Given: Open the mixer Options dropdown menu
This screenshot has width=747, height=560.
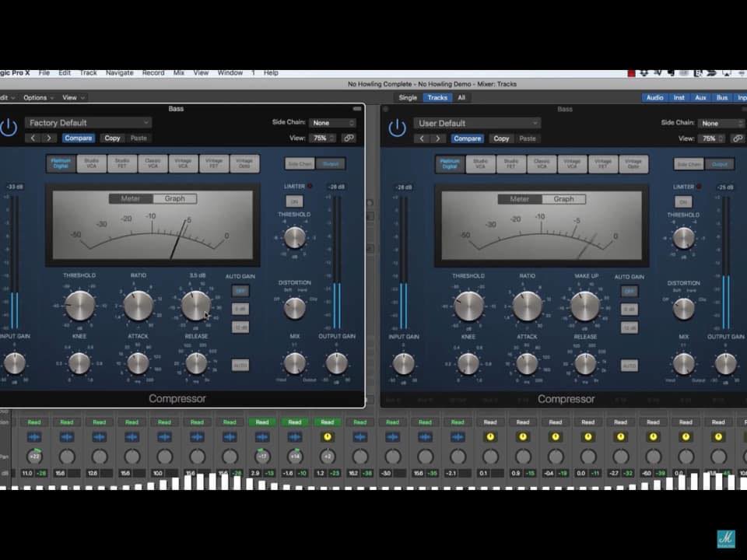Looking at the screenshot, I should (39, 98).
